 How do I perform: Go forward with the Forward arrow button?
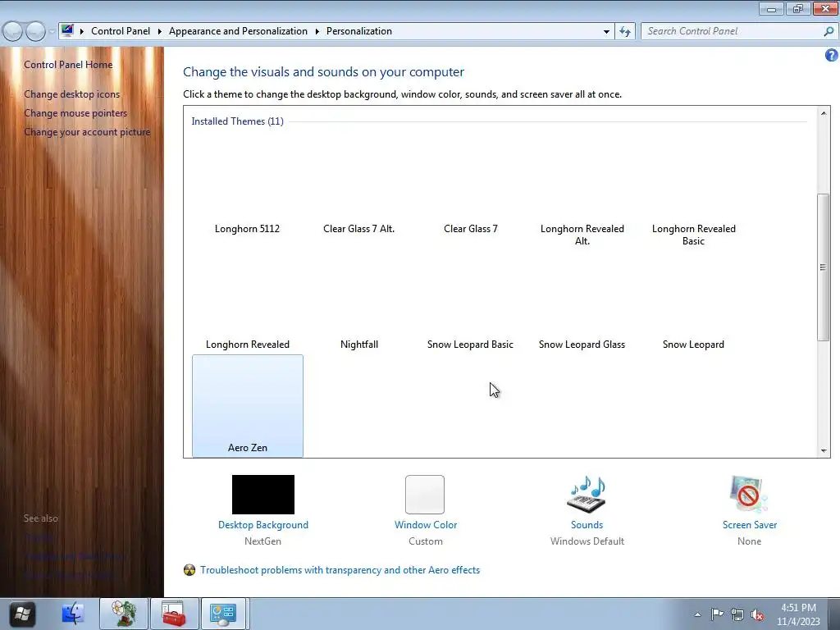coord(35,32)
